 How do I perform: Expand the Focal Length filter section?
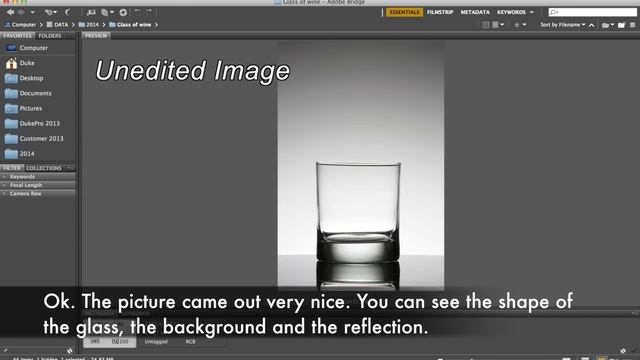(x=38, y=185)
